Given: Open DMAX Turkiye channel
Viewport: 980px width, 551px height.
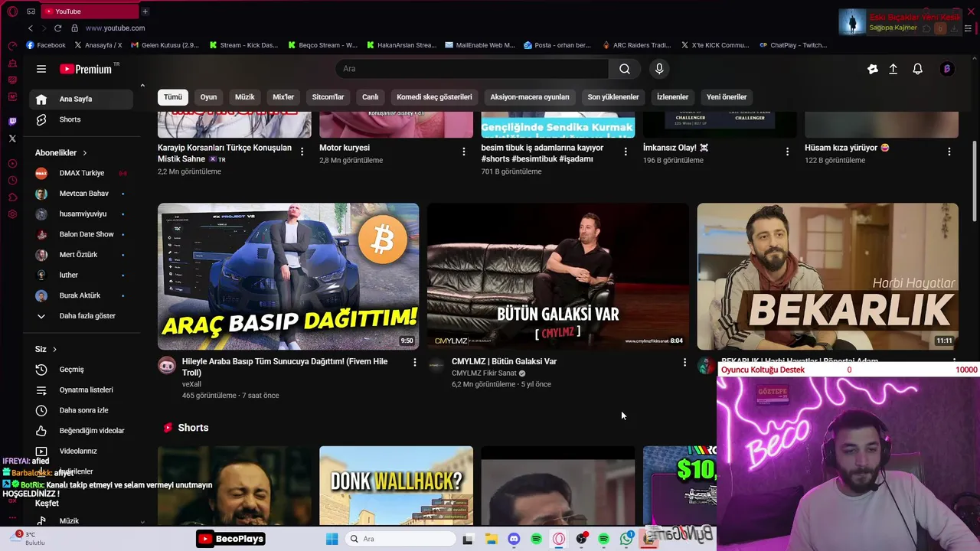Looking at the screenshot, I should pyautogui.click(x=81, y=173).
